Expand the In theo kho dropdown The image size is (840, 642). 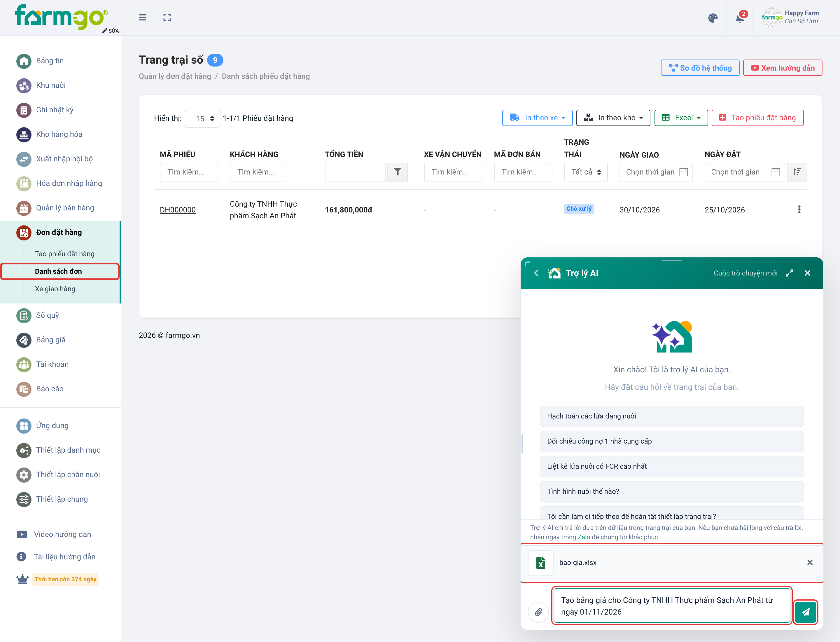pos(613,118)
